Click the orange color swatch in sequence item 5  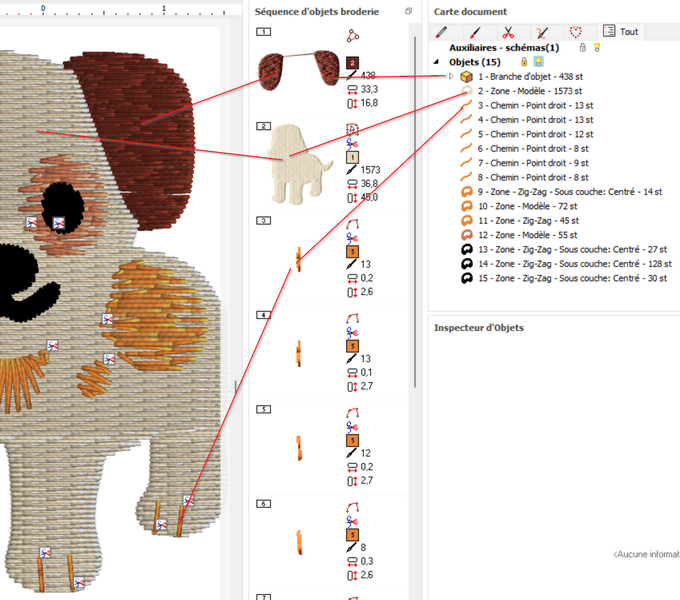[352, 440]
